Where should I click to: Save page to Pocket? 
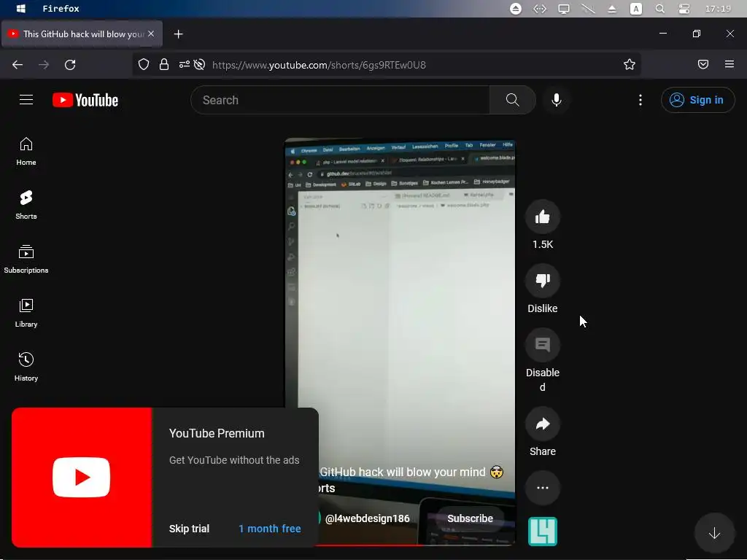[703, 64]
